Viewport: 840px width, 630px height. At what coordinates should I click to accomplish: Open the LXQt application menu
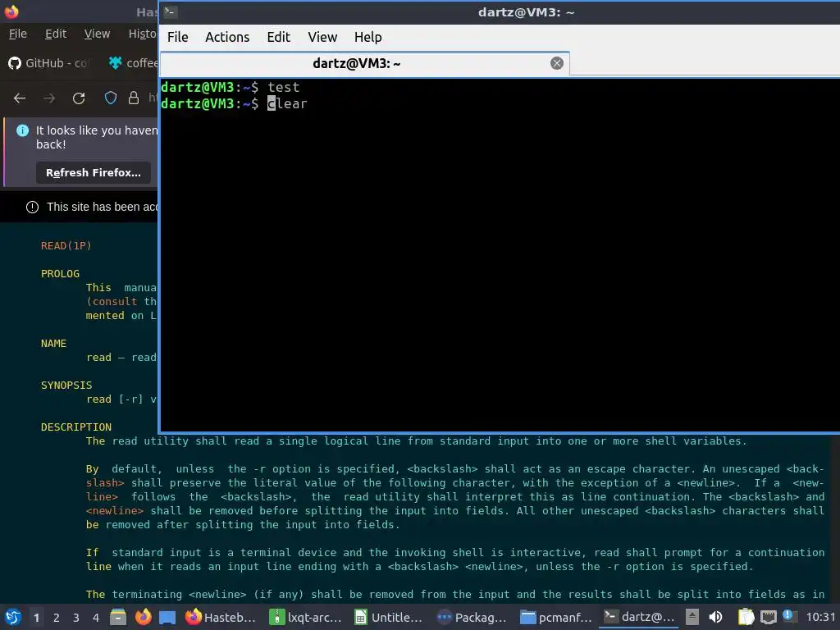(x=13, y=617)
